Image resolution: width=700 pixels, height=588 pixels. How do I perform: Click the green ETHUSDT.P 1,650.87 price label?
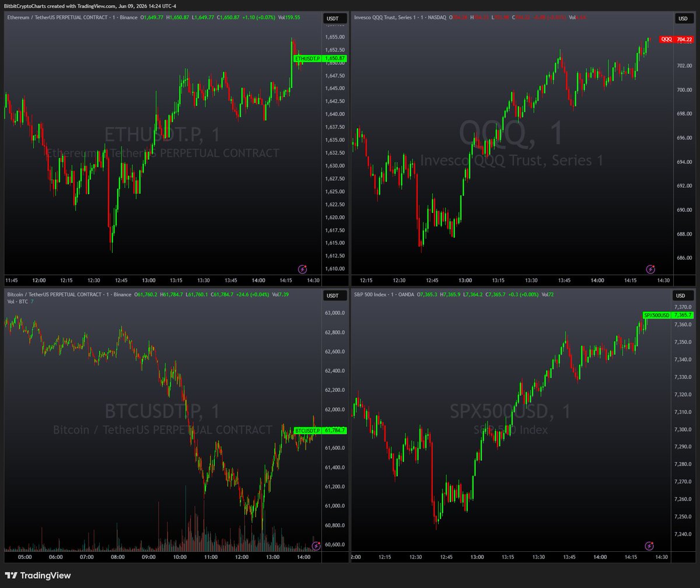320,58
